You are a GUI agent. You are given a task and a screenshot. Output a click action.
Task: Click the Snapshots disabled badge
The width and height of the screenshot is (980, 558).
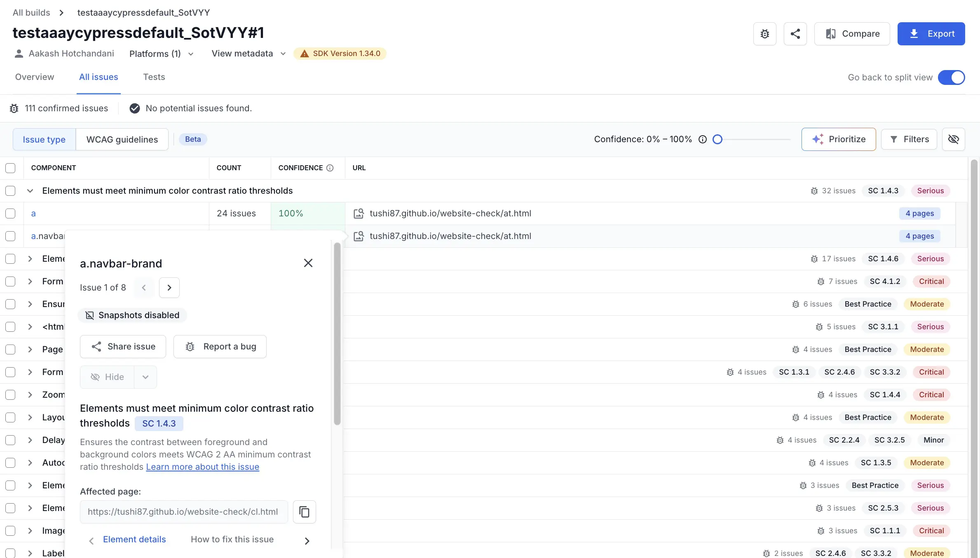coord(132,315)
